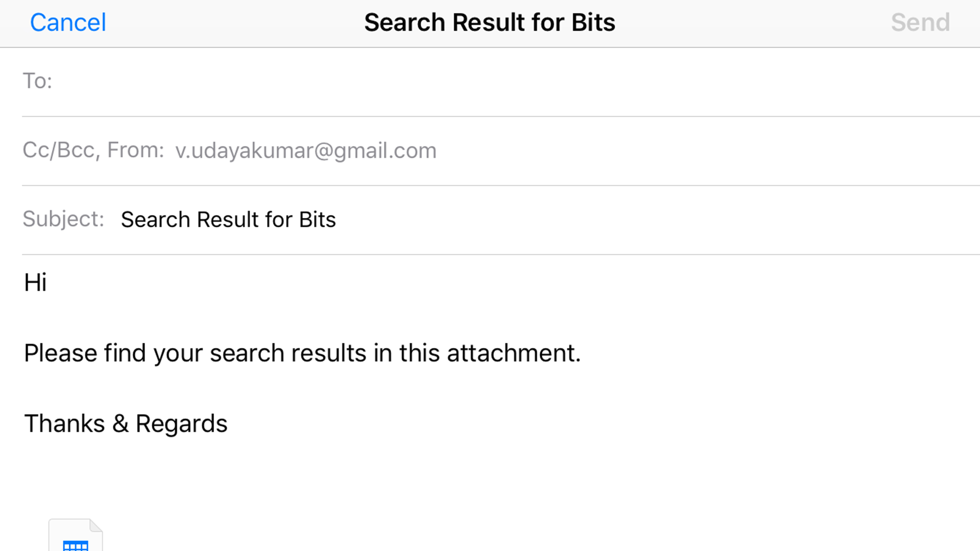Click the "Please find your search results" line
The width and height of the screenshot is (980, 551).
302,353
